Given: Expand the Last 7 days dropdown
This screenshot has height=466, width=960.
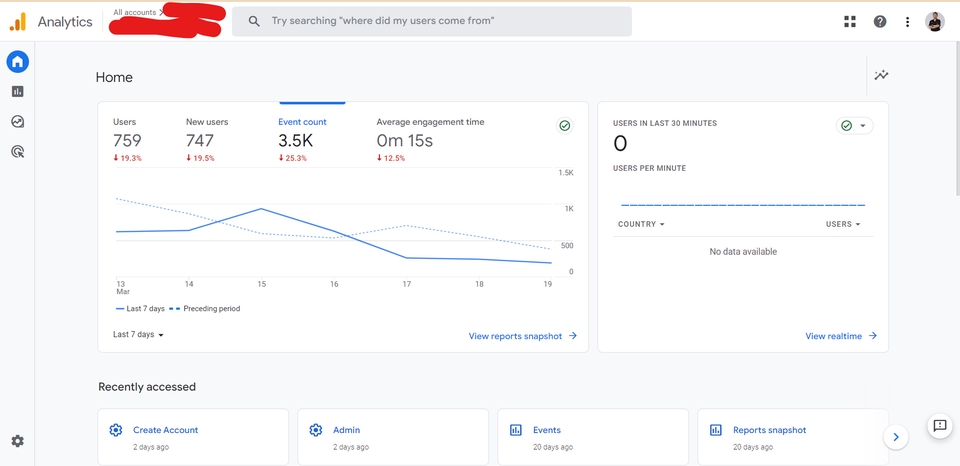Looking at the screenshot, I should click(x=138, y=335).
